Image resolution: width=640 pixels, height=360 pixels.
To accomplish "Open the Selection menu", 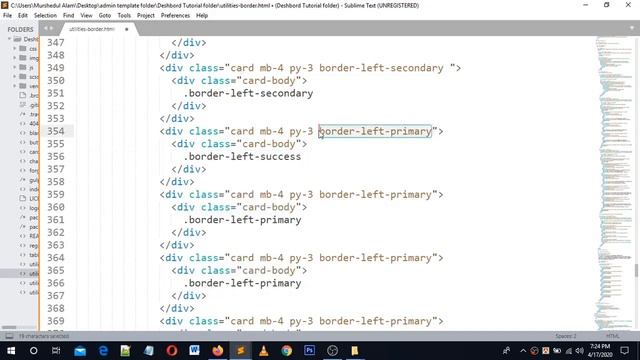I will 45,16.
